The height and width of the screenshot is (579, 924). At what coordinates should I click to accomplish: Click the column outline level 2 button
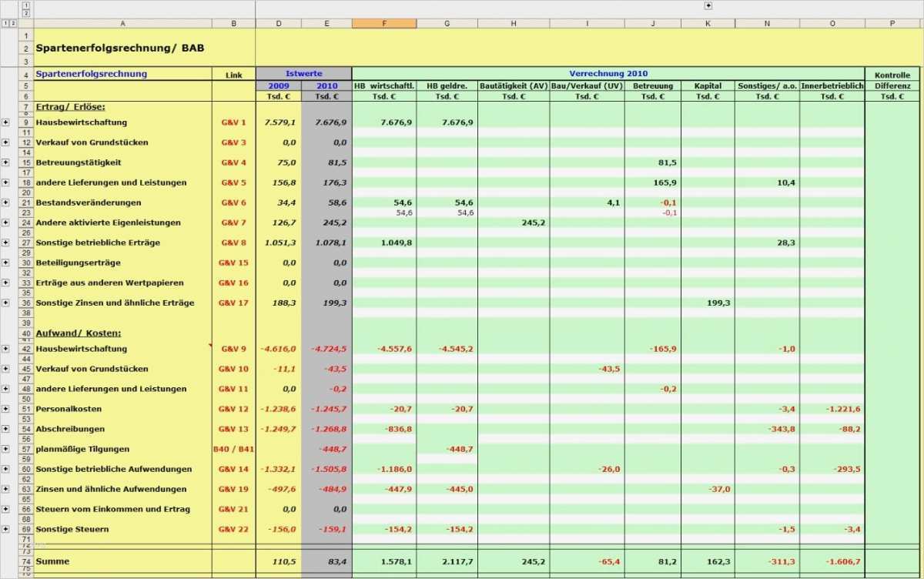coord(27,14)
